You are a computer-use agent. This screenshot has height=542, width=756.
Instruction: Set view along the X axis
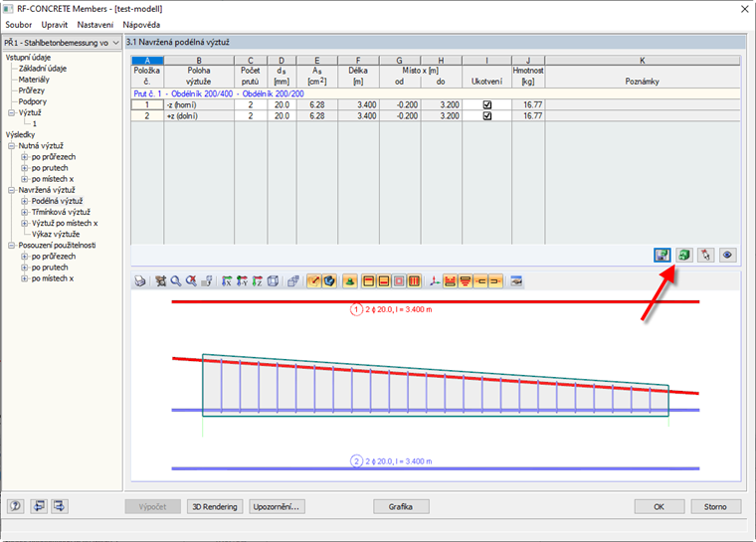[227, 281]
